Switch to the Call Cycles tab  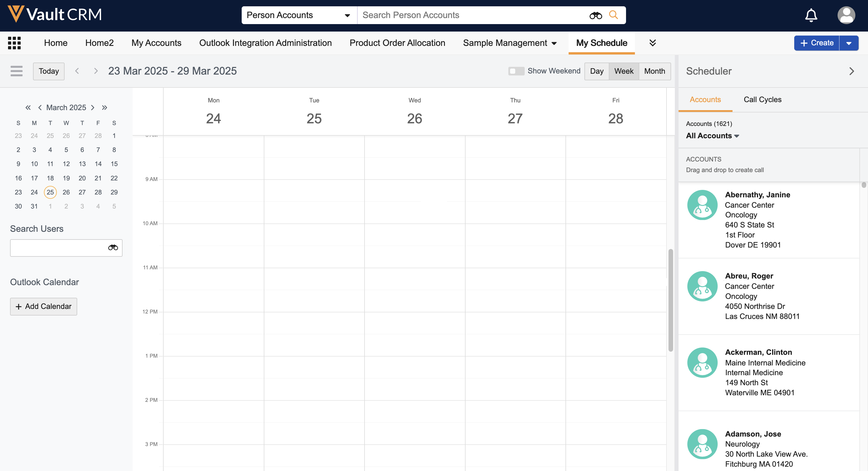762,100
